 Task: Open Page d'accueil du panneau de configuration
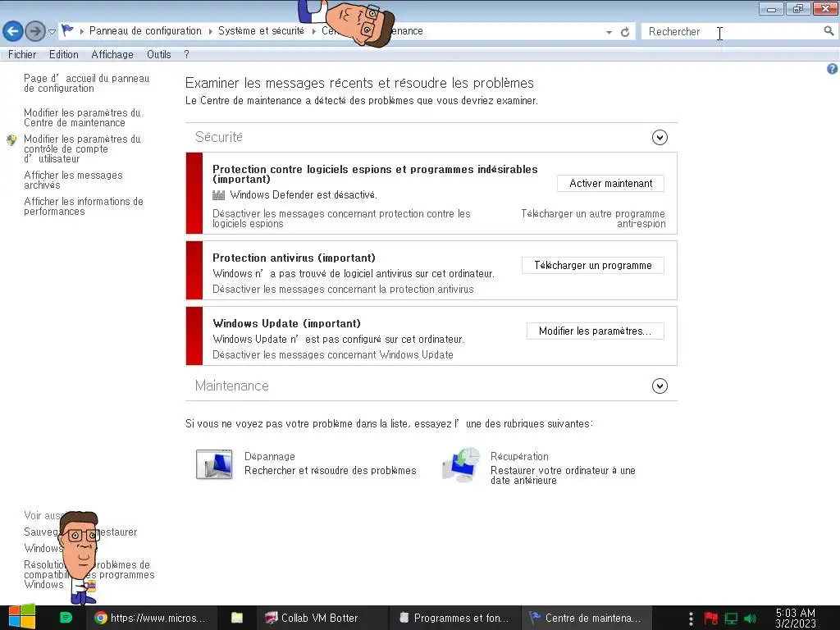pos(87,83)
